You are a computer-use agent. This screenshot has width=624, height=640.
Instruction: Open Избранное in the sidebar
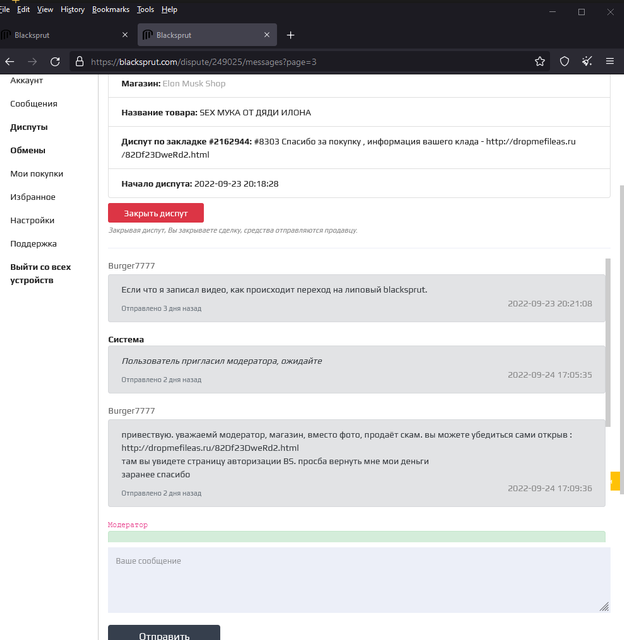(33, 197)
